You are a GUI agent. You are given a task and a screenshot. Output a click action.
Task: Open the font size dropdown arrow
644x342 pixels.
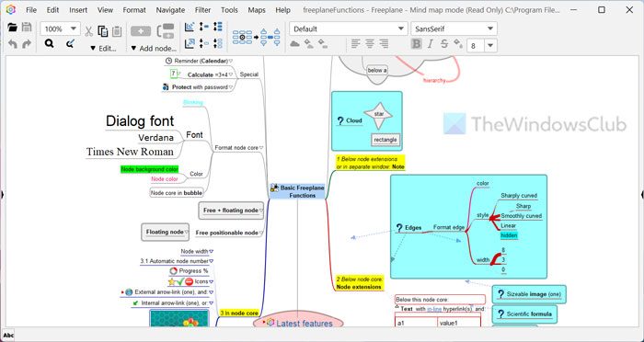(490, 46)
